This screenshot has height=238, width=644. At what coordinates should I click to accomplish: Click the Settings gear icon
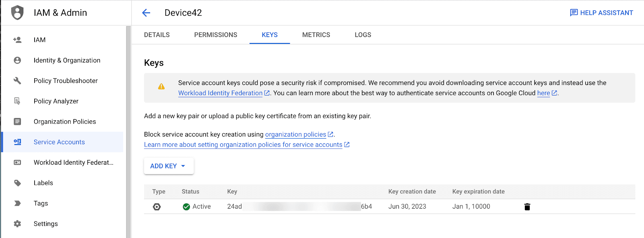click(x=17, y=224)
